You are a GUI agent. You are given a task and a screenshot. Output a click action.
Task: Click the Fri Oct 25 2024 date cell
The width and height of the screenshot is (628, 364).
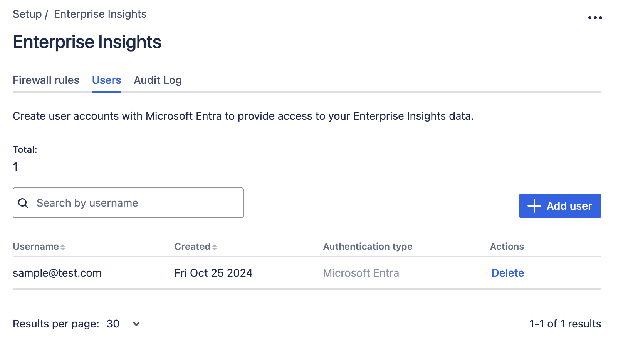[x=213, y=273]
